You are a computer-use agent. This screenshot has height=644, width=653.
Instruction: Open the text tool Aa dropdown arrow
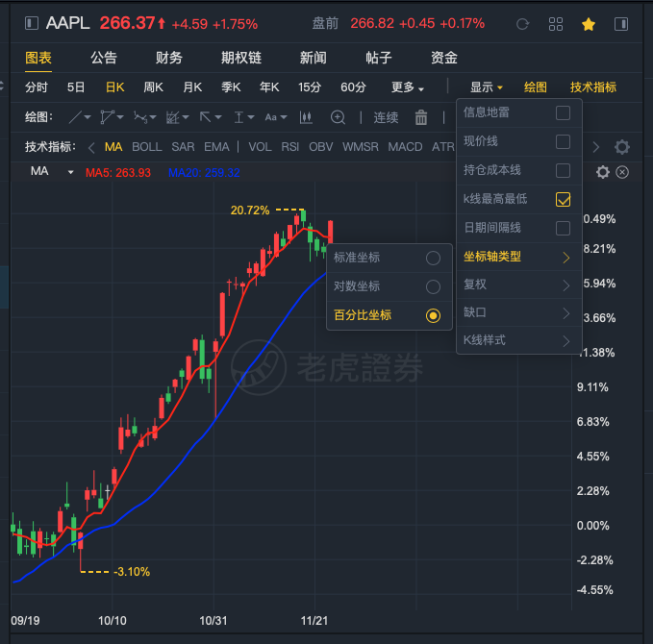coord(284,117)
